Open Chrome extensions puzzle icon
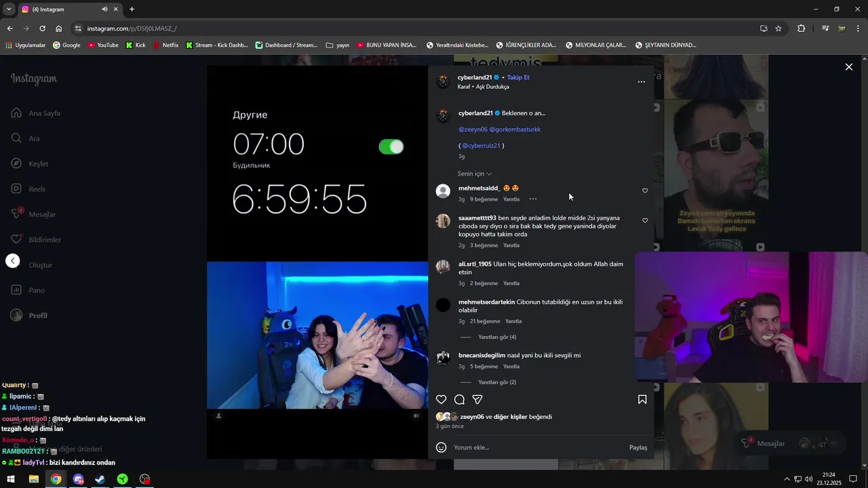Image resolution: width=868 pixels, height=488 pixels. [802, 28]
